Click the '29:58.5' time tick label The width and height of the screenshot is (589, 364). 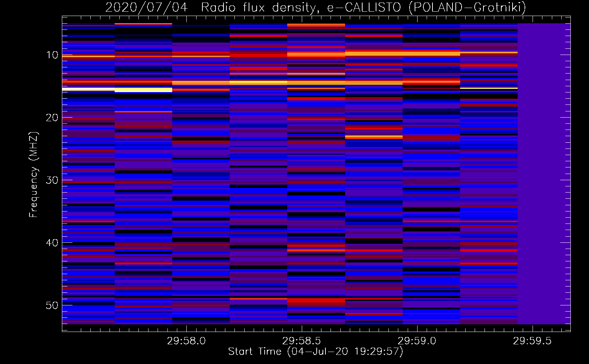click(x=301, y=341)
